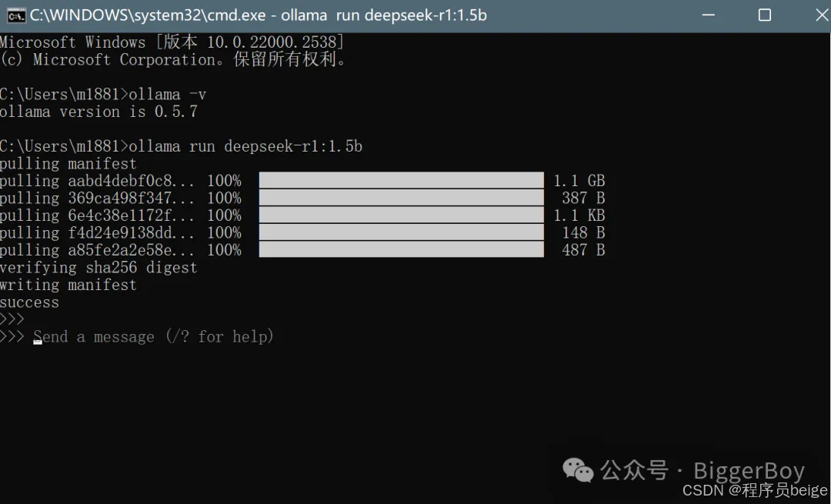Screen dimensions: 831x504
Task: Click progress bar for 369ca498f347
Action: [x=401, y=198]
